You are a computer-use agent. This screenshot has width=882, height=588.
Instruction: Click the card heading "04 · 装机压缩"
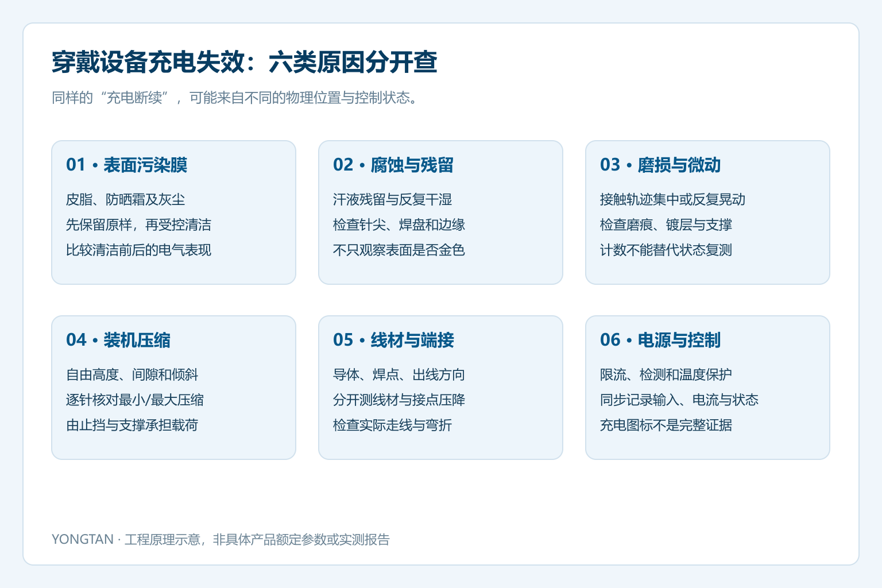(118, 340)
